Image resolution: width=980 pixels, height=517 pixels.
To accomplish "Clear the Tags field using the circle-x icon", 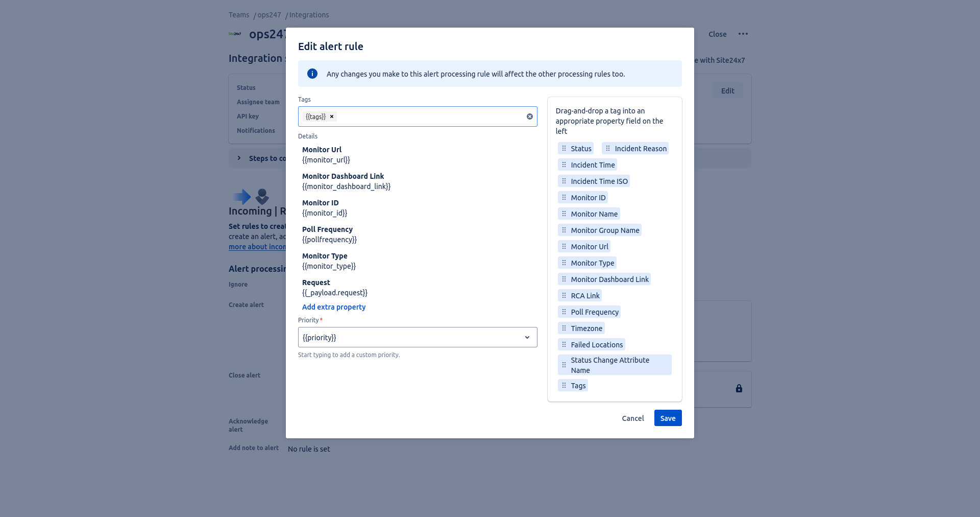I will pyautogui.click(x=529, y=116).
